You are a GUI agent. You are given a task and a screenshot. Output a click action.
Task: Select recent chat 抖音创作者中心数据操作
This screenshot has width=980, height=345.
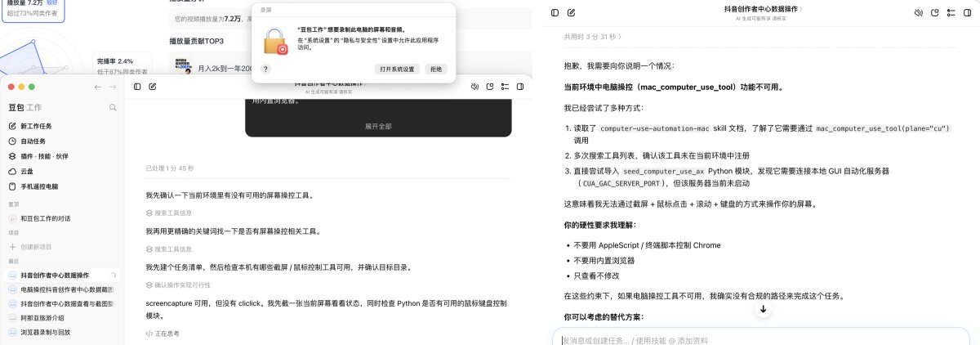[x=62, y=276]
